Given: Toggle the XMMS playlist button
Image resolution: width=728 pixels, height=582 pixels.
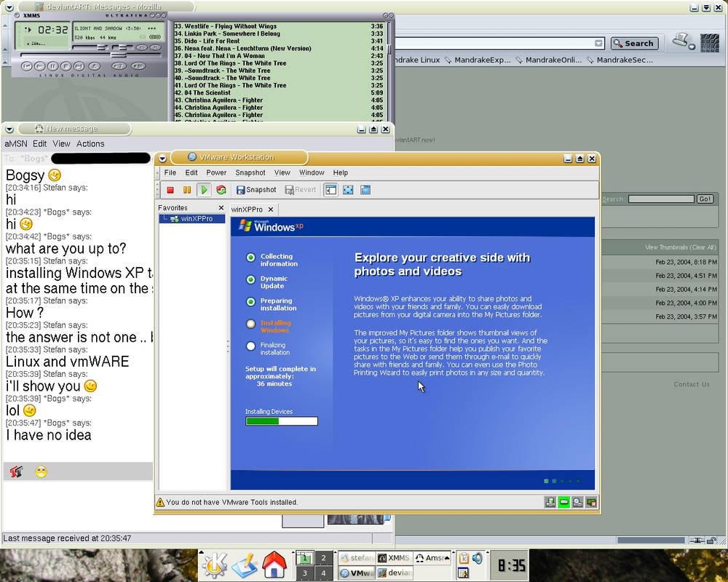Looking at the screenshot, I should (156, 48).
